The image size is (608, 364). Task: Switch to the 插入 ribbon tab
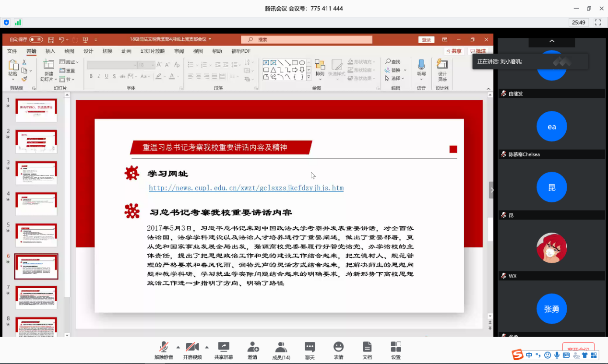click(x=50, y=51)
